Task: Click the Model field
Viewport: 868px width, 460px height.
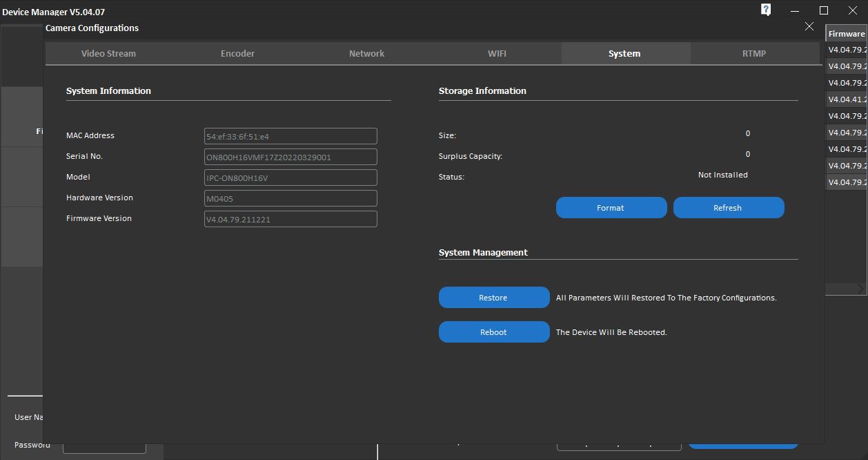Action: click(290, 178)
